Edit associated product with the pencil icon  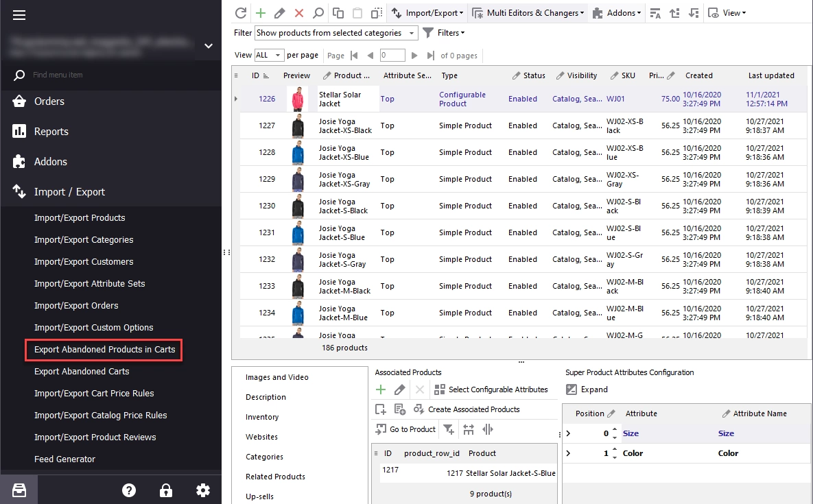coord(399,389)
